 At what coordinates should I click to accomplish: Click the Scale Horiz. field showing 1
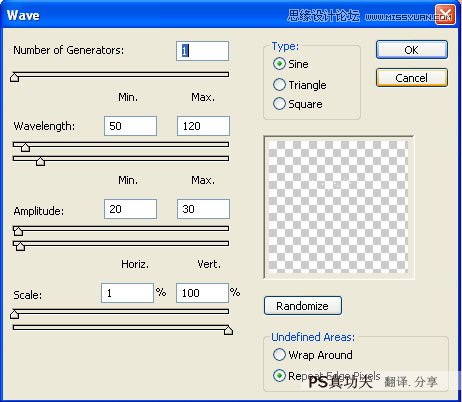(x=127, y=293)
